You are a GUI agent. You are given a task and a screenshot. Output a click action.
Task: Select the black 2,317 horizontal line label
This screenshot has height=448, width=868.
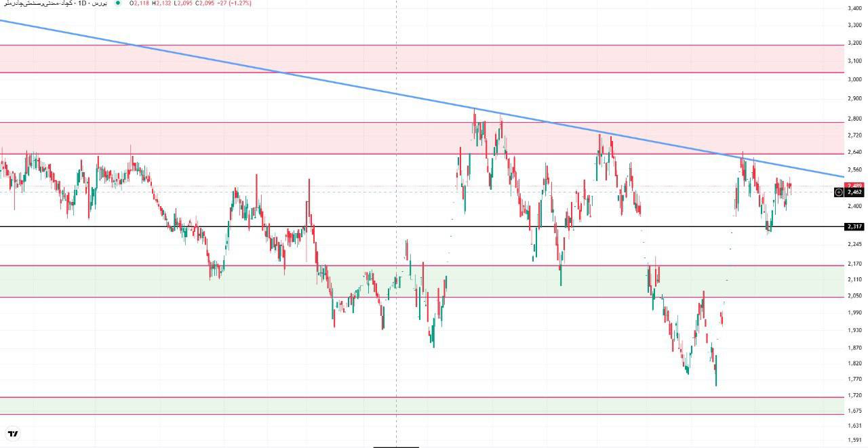click(x=853, y=226)
